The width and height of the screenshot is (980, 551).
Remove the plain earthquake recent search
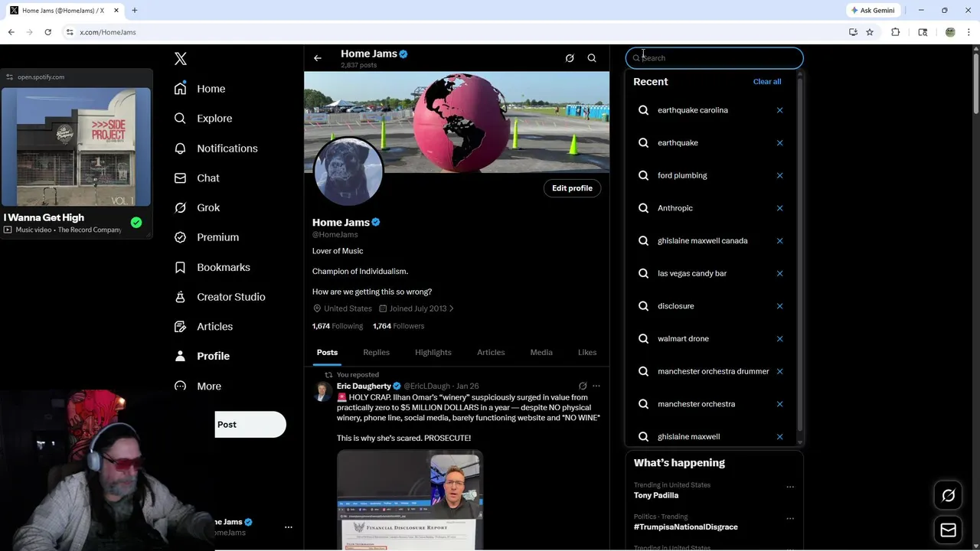(x=779, y=143)
